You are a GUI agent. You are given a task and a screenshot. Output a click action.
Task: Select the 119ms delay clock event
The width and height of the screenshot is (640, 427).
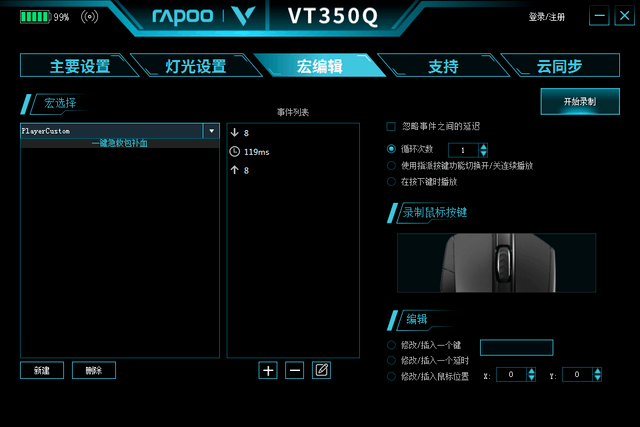tap(234, 151)
